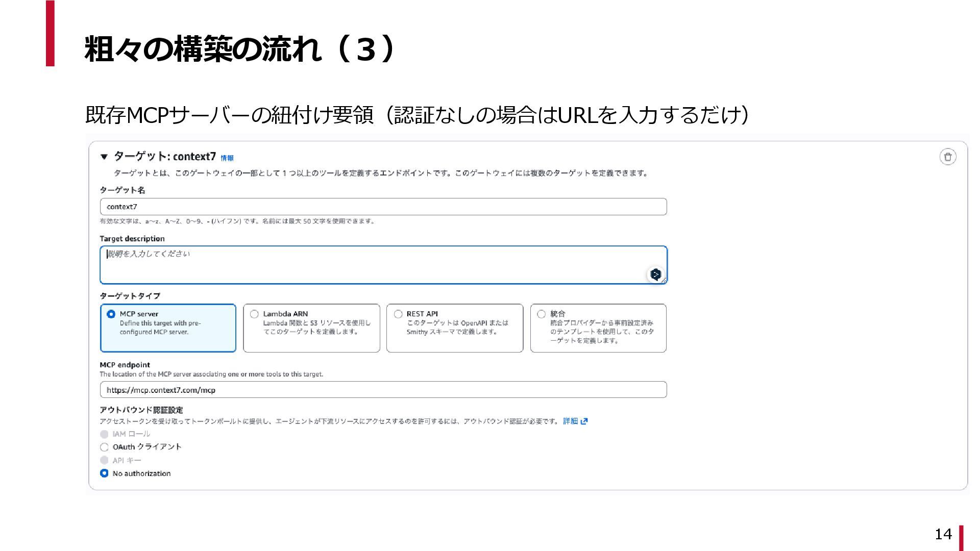The height and width of the screenshot is (551, 980).
Task: Select MCP server target type
Action: click(111, 314)
